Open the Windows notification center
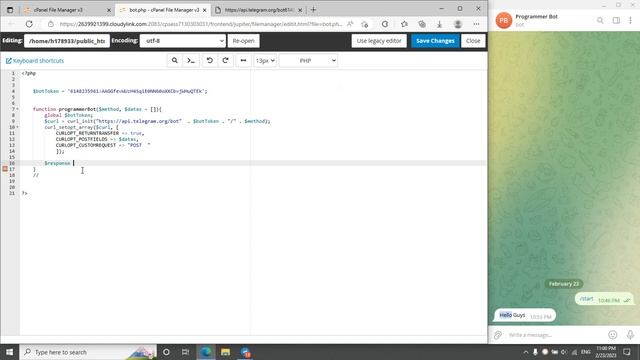The width and height of the screenshot is (640, 360). coord(627,352)
